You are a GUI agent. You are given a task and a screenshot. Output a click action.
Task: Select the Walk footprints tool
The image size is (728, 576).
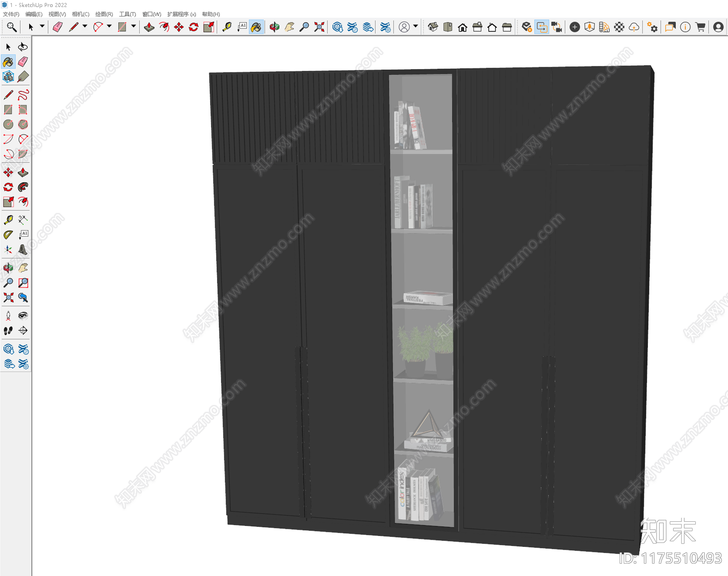tap(8, 331)
